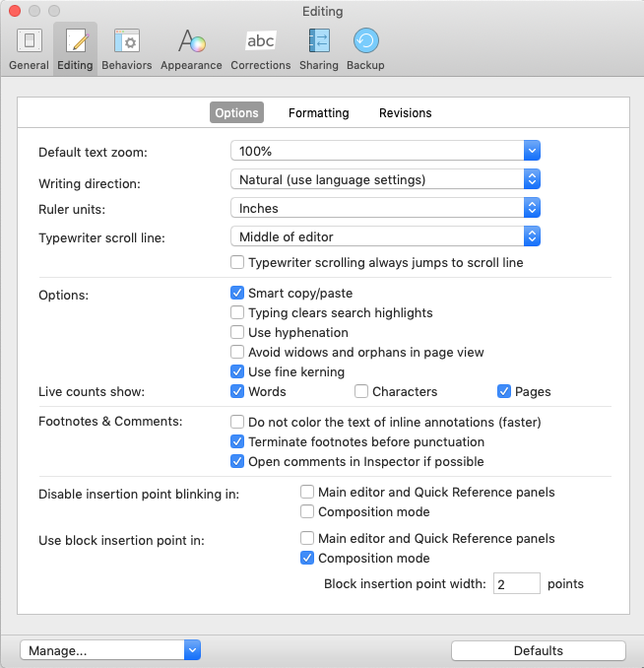Viewport: 644px width, 668px height.
Task: Open the Typewriter scroll line dropdown
Action: click(385, 236)
